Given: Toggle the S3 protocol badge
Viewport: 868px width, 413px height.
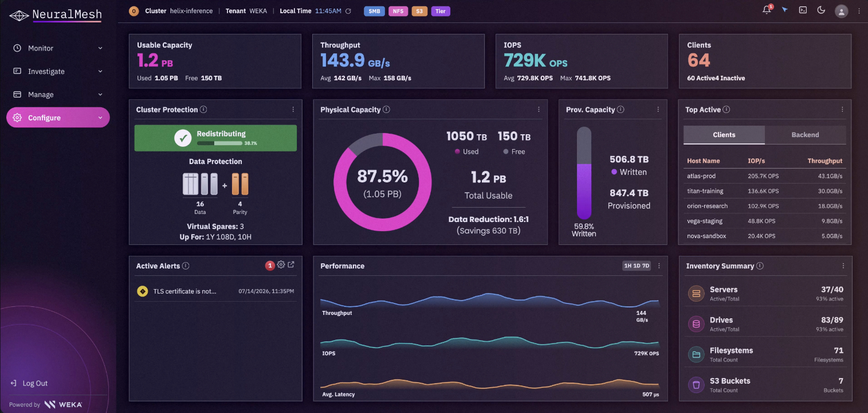Looking at the screenshot, I should click(x=419, y=11).
